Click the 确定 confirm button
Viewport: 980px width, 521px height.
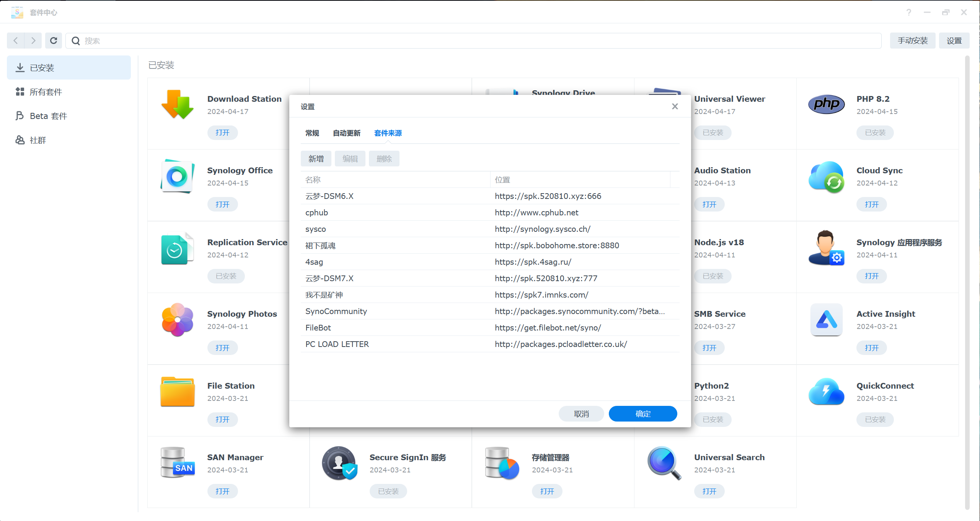642,414
